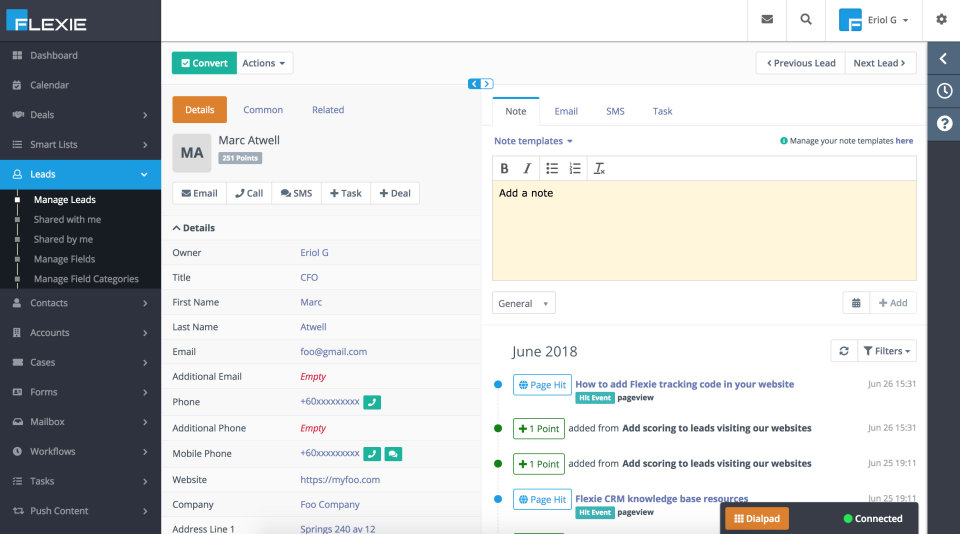The height and width of the screenshot is (534, 960).
Task: Click the + Deal action button
Action: (x=395, y=194)
